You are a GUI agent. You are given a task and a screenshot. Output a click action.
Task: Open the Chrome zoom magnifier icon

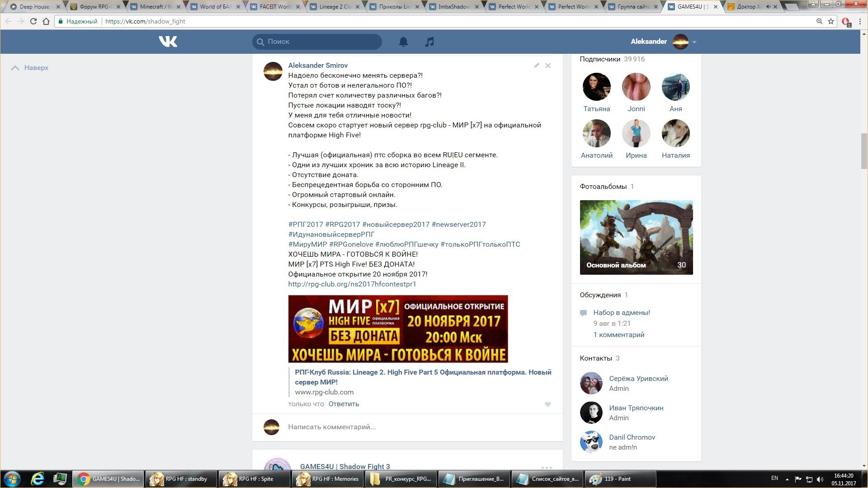click(819, 21)
